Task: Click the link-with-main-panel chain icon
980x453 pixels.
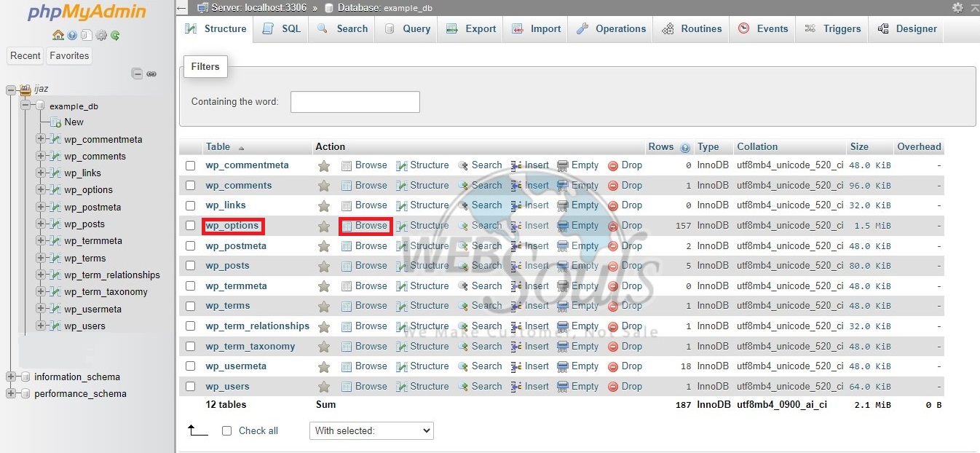Action: [151, 74]
